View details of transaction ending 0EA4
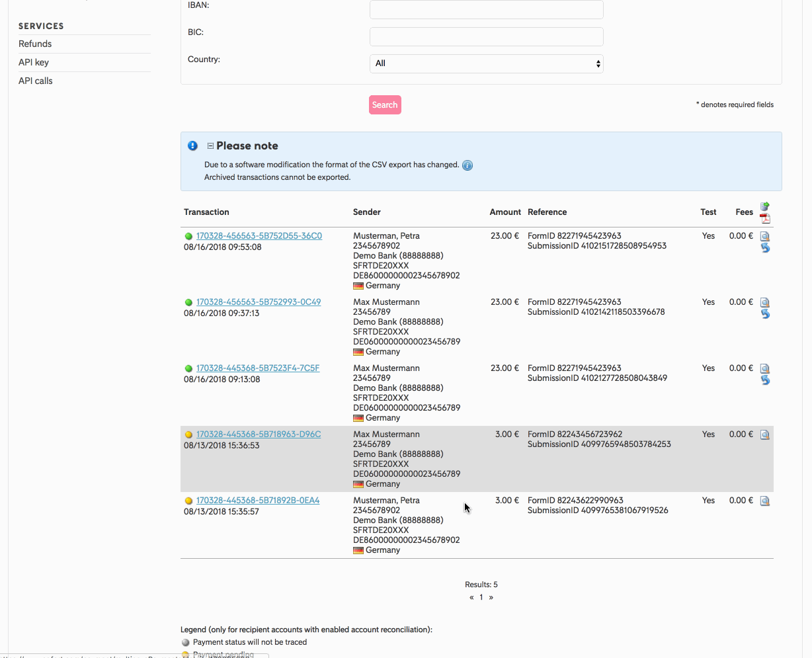 765,501
